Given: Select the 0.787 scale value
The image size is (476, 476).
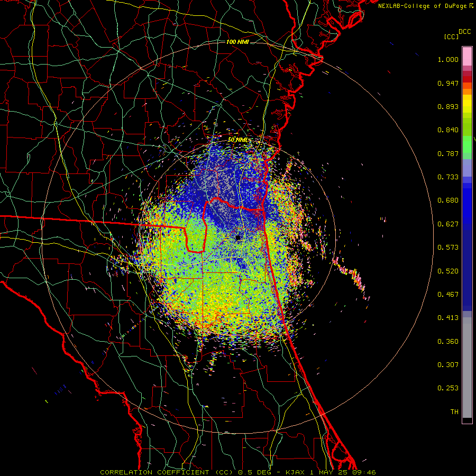Looking at the screenshot, I should pyautogui.click(x=448, y=153).
